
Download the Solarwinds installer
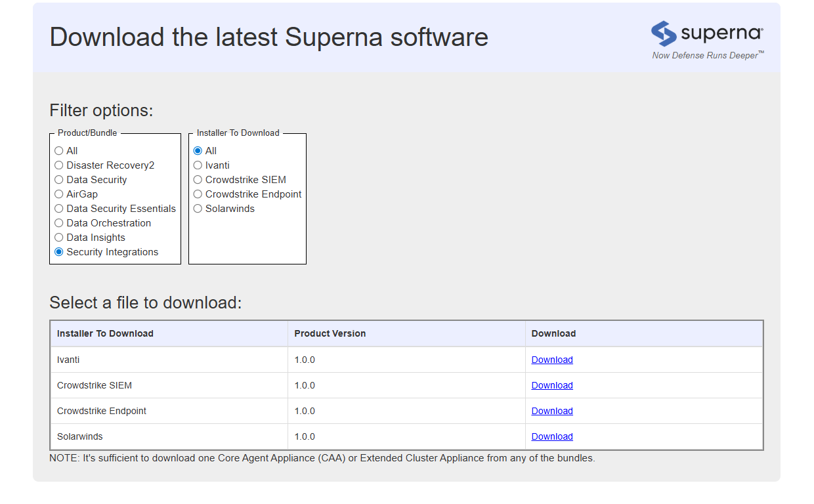tap(552, 436)
